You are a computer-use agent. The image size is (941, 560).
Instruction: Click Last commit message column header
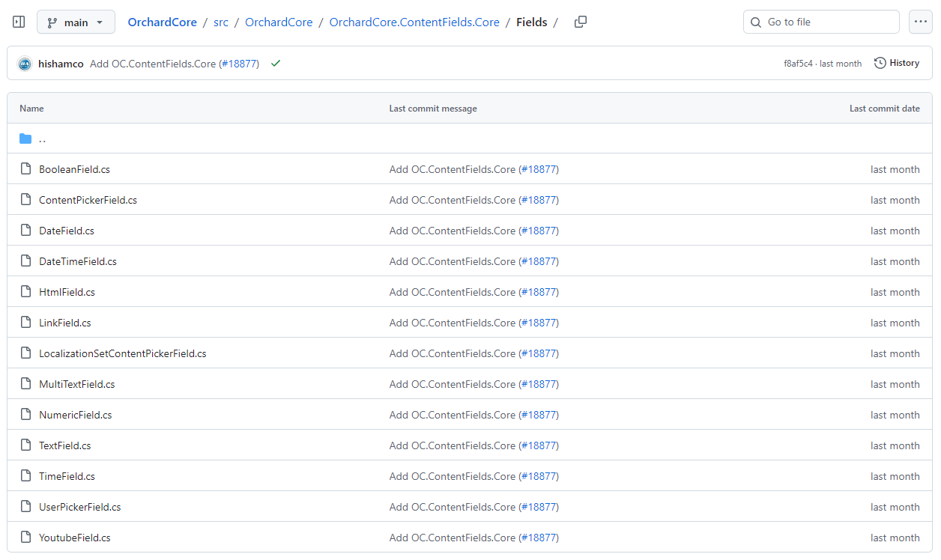pos(433,109)
